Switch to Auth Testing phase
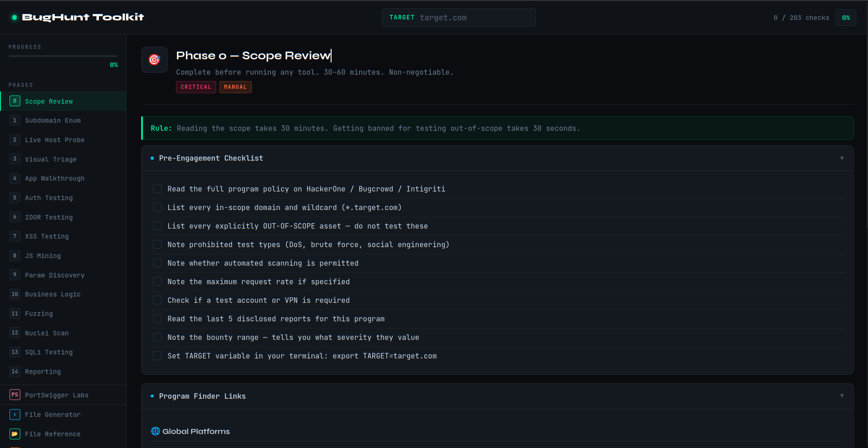 pos(63,198)
